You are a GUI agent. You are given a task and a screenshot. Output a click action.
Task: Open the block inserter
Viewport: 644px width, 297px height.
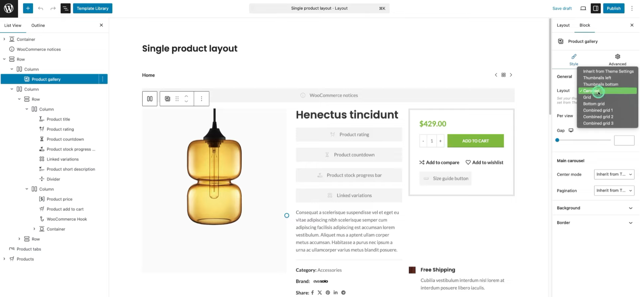[28, 8]
